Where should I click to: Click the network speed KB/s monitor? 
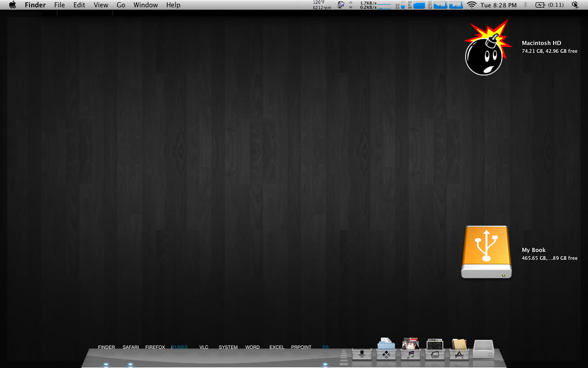(x=375, y=5)
